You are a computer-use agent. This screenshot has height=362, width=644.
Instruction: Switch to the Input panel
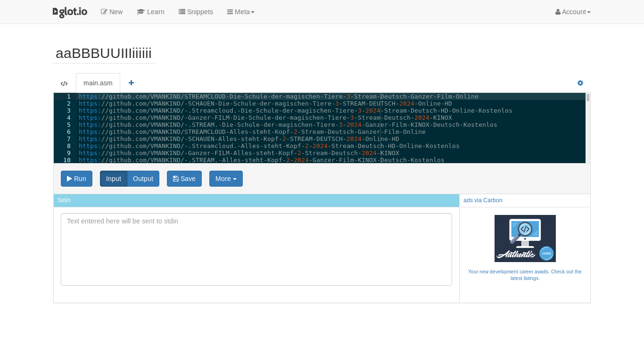[x=114, y=179]
